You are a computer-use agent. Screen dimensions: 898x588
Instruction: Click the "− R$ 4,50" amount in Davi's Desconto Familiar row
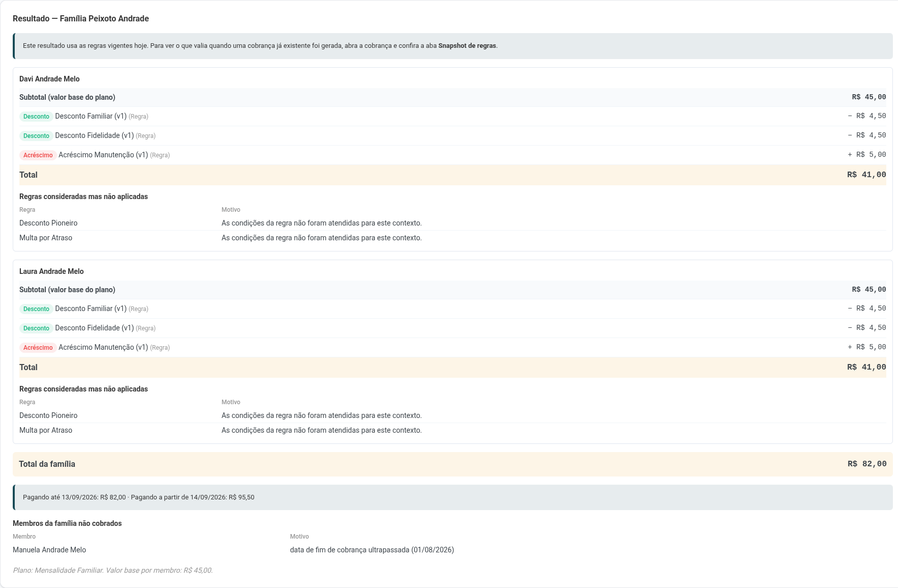point(867,116)
